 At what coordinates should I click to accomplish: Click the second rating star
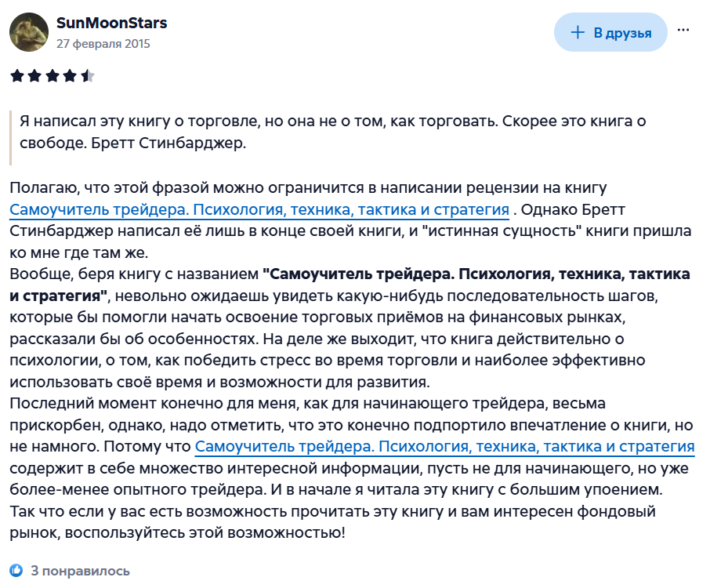pos(34,75)
